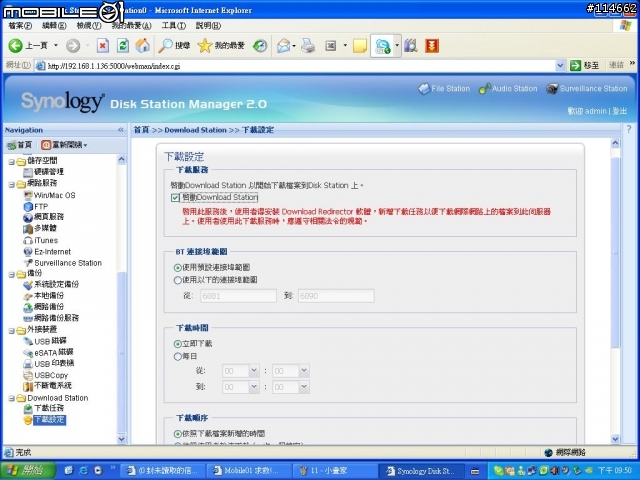The width and height of the screenshot is (640, 480).
Task: Select 使用以下的連接埠範圍 radio button
Action: tap(178, 280)
